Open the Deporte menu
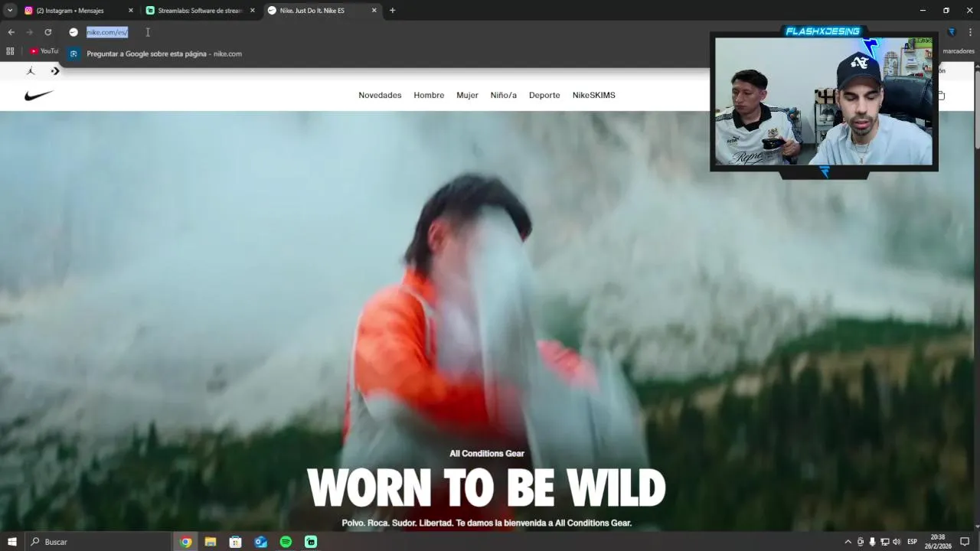This screenshot has width=980, height=551. pyautogui.click(x=544, y=95)
